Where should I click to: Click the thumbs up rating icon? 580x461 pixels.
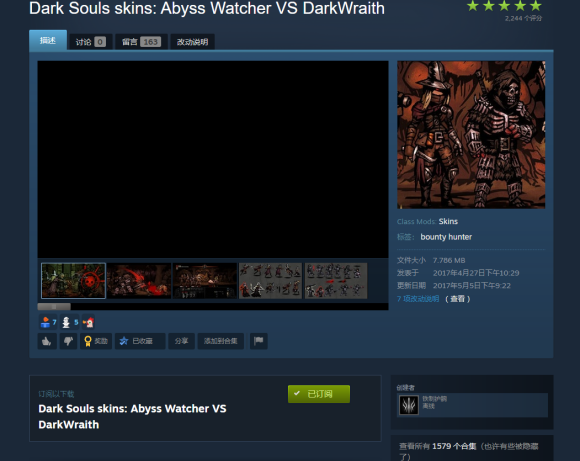point(47,341)
